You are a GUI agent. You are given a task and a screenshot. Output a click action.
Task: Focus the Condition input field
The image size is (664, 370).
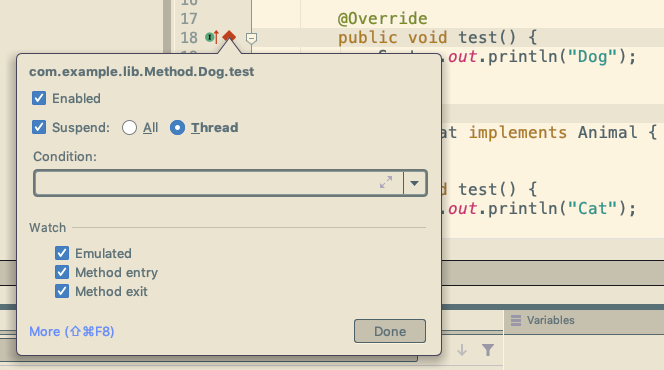[219, 183]
